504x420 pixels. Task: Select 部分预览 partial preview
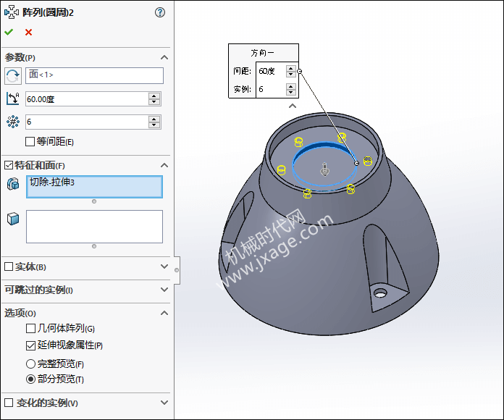(30, 379)
